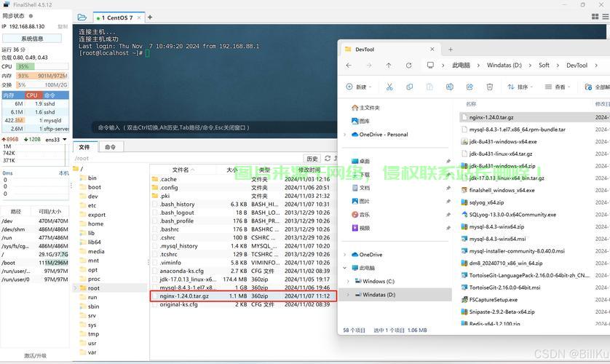
Task: Click the Copy icon in Explorer toolbar
Action: point(409,87)
